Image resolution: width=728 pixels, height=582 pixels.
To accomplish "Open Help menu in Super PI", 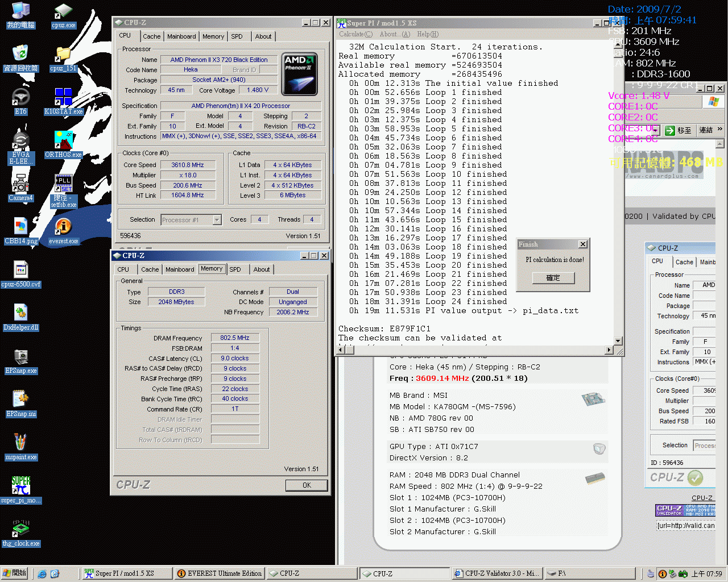I will tap(428, 34).
